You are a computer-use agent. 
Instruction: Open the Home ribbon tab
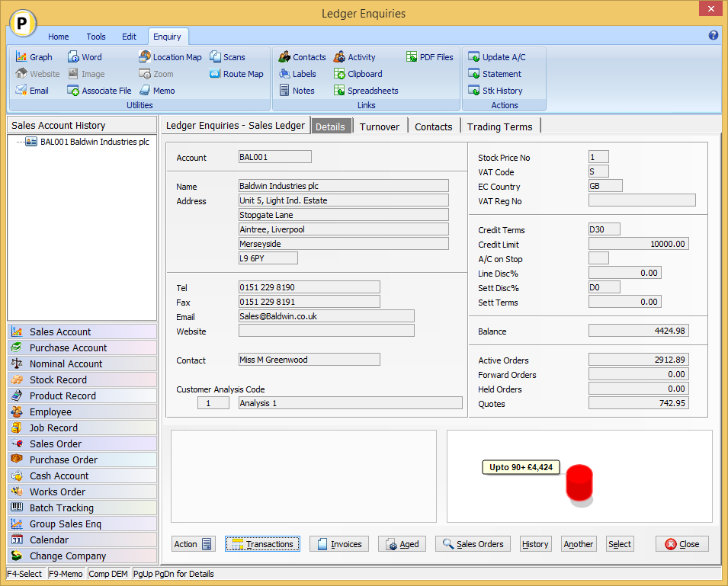58,37
